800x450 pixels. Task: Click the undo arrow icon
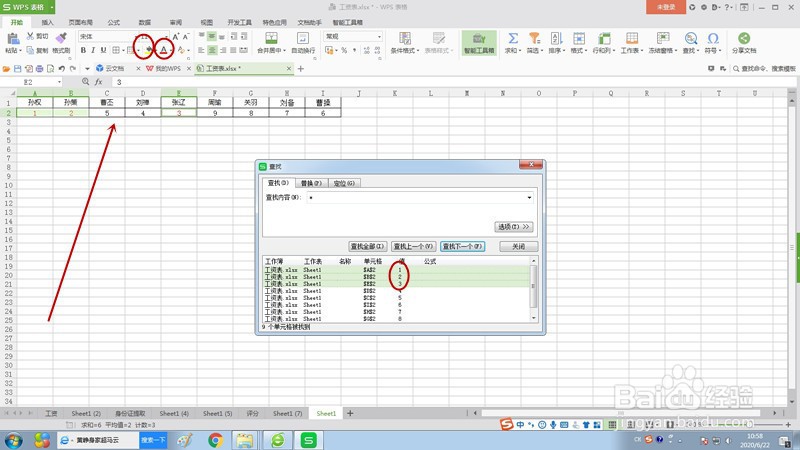tap(62, 68)
